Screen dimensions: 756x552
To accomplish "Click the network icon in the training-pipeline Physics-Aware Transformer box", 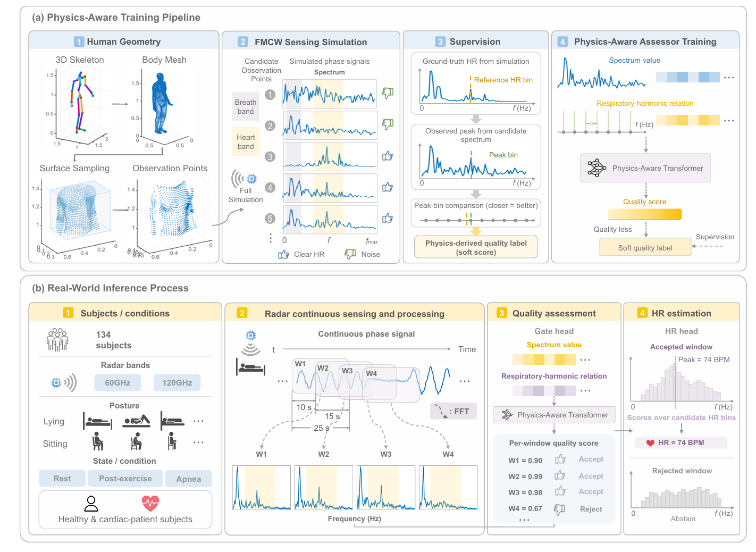I will click(597, 168).
